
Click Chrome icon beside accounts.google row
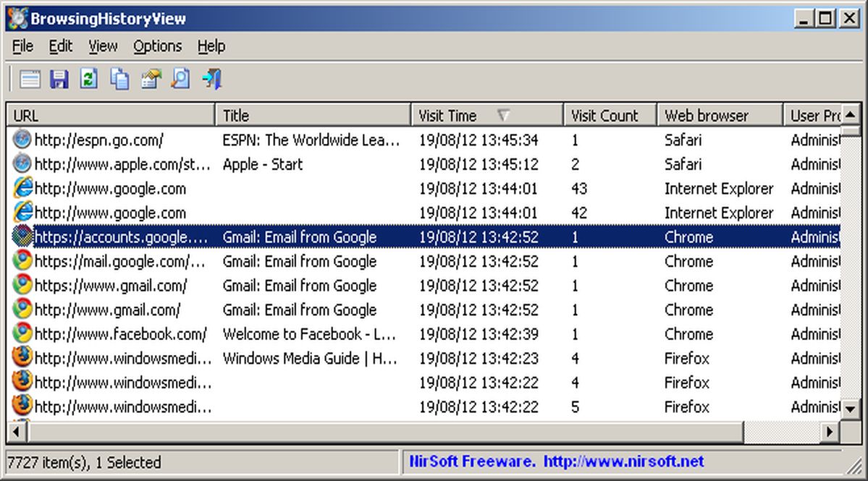point(22,237)
